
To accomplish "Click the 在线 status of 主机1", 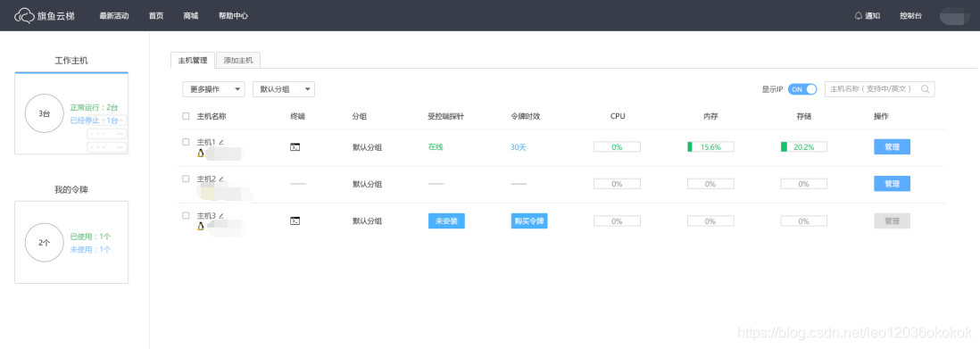I will pos(436,147).
